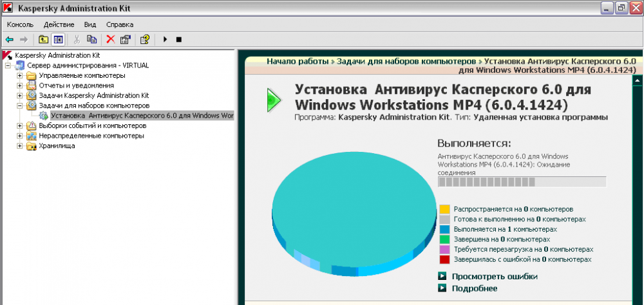Click the Выполняется на 1 компьютерах text
644x305 pixels.
tap(505, 229)
